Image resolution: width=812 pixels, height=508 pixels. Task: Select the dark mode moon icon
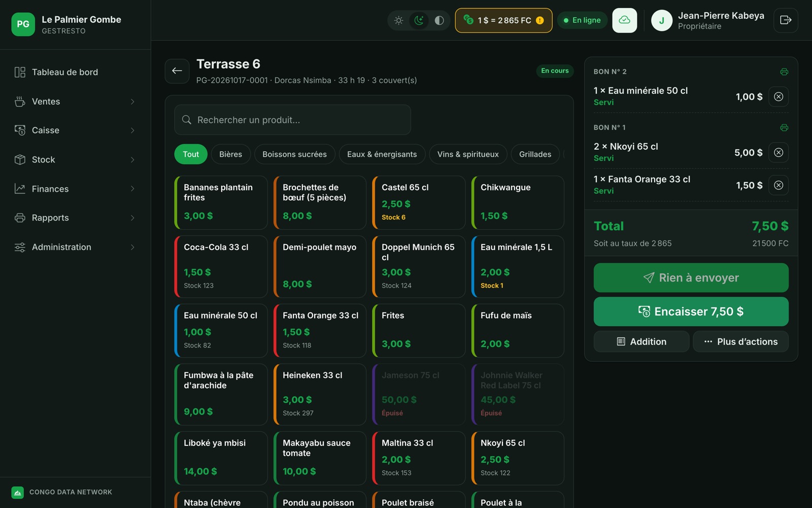pos(419,20)
